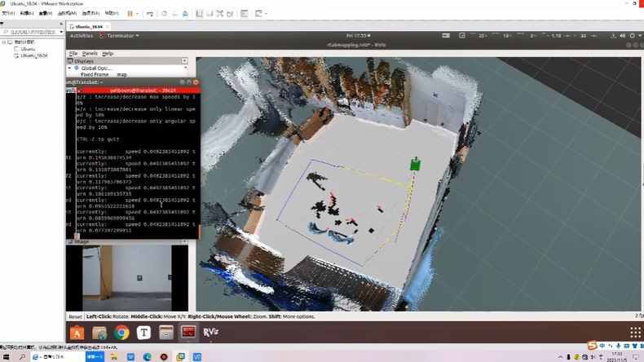Image resolution: width=644 pixels, height=362 pixels.
Task: Click the VMware pause button in toolbar
Action: point(130,14)
